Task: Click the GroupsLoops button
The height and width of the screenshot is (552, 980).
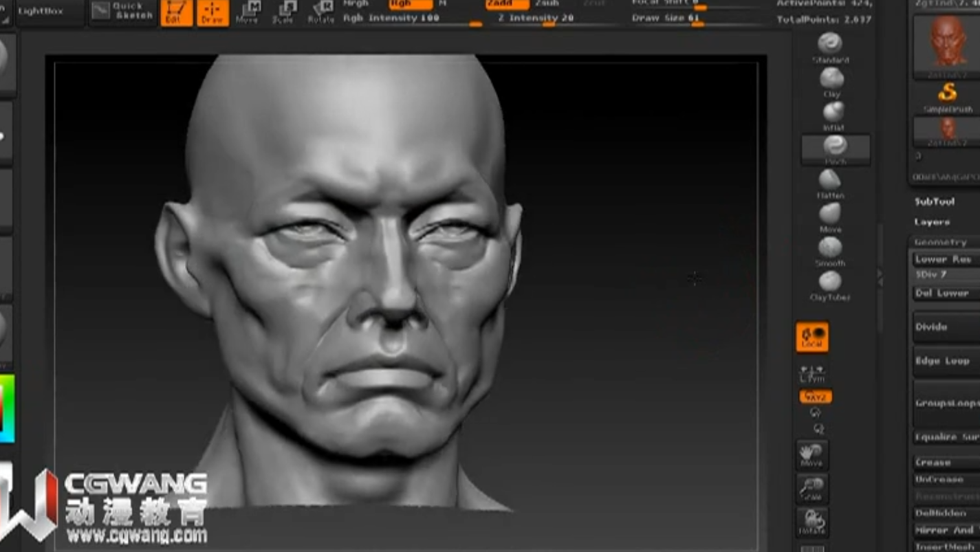Action: pos(946,404)
